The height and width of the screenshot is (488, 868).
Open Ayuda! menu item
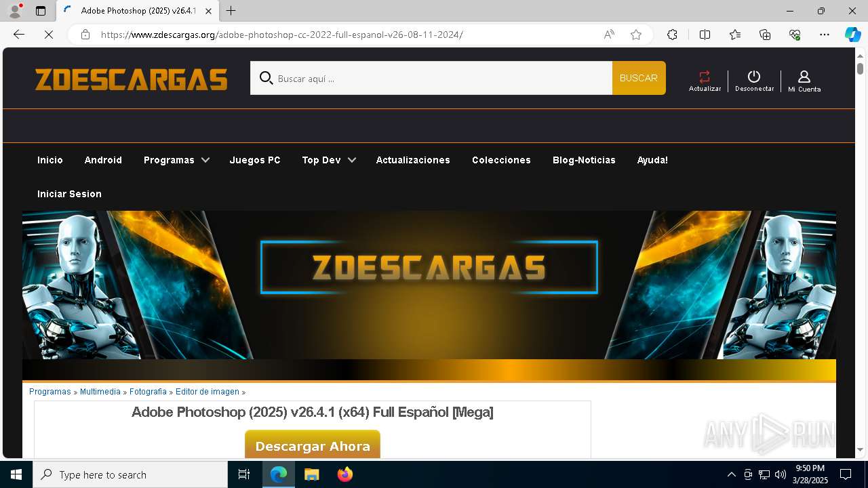coord(652,160)
